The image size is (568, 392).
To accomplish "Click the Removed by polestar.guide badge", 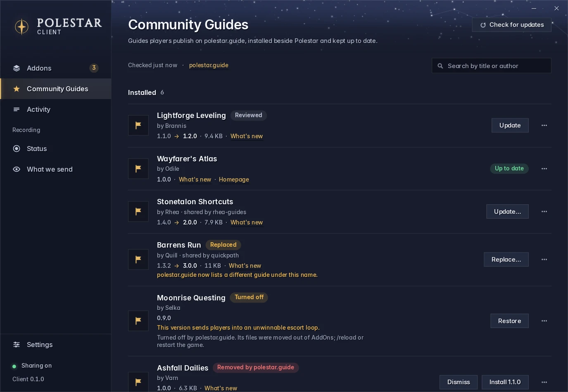I will click(256, 367).
